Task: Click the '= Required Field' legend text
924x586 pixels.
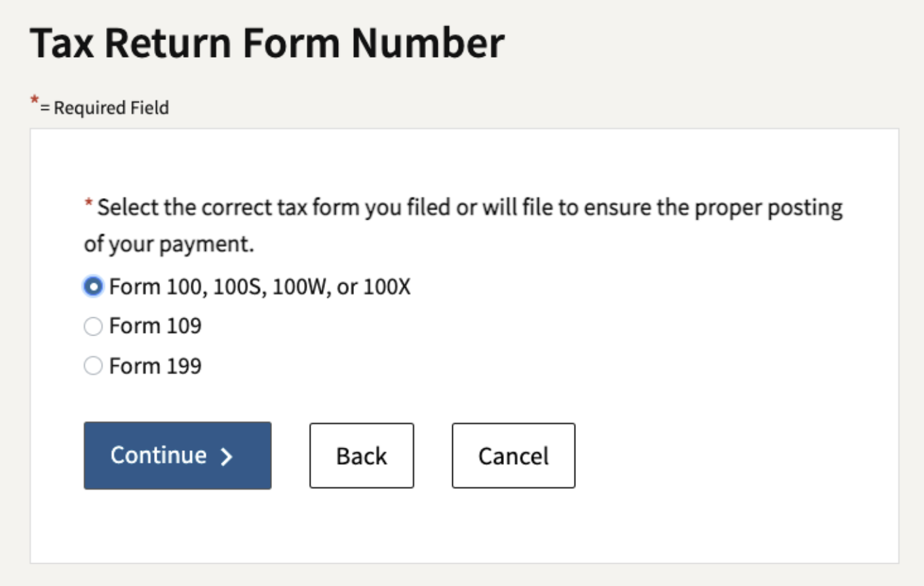Action: (105, 107)
